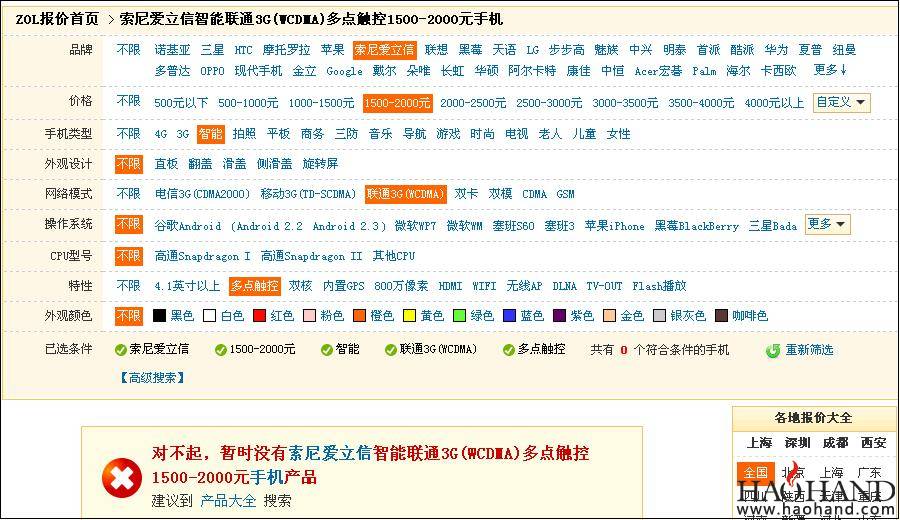Select the WIFI feature
This screenshot has width=900, height=520.
pos(484,286)
